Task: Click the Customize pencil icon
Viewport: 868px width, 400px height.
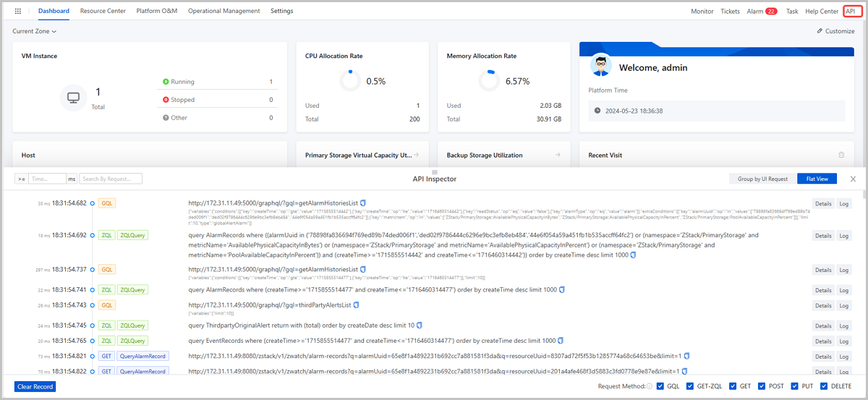Action: click(820, 31)
